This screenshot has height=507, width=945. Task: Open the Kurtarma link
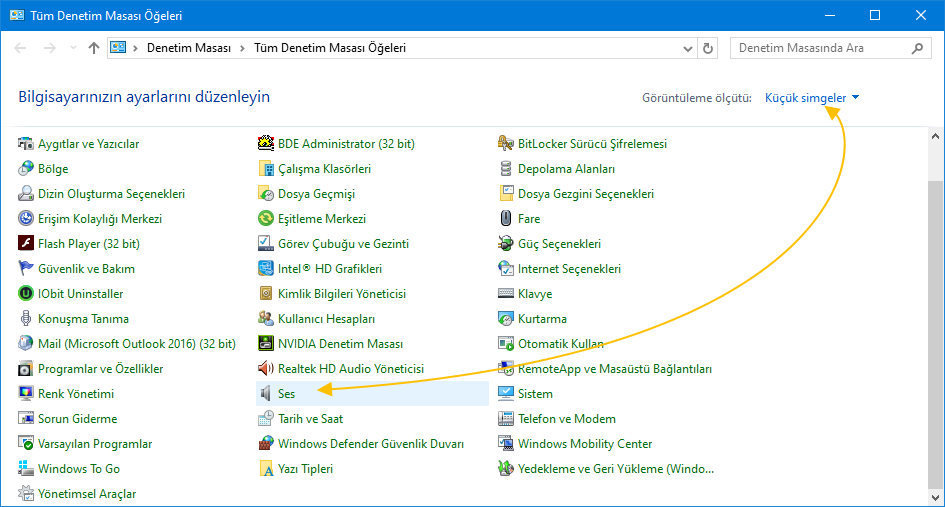coord(542,319)
